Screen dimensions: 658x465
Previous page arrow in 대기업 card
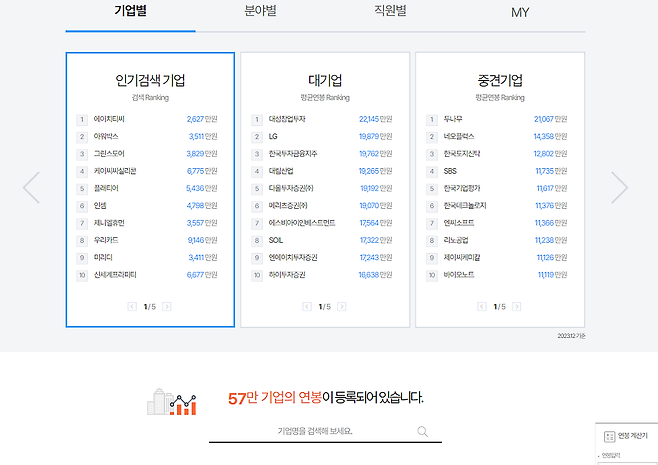307,307
